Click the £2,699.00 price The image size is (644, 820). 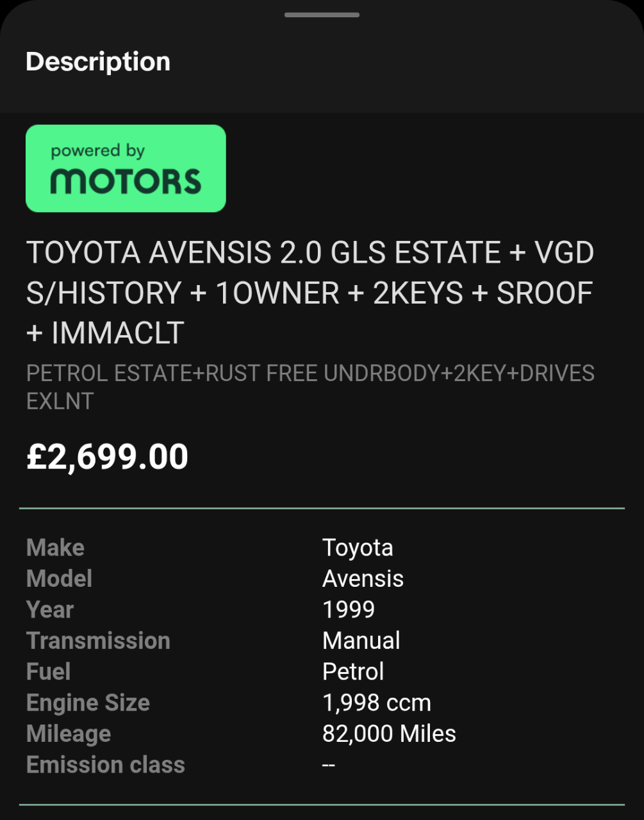(107, 457)
